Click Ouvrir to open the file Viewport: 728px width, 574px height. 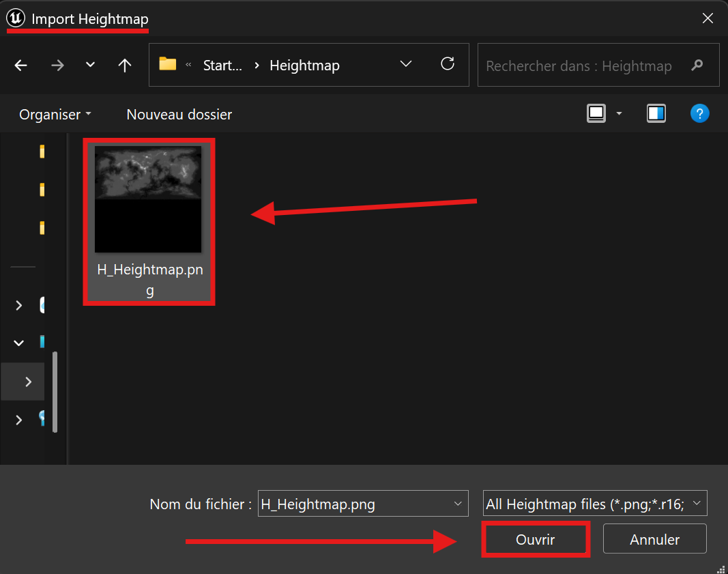pos(536,539)
